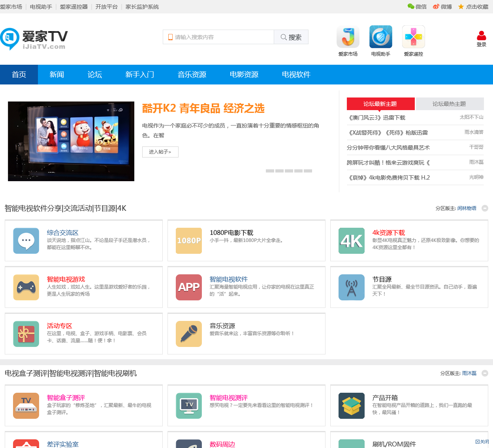The height and width of the screenshot is (448, 493).
Task: Open the 爱家遥控 colorful cross icon
Action: coord(414,37)
